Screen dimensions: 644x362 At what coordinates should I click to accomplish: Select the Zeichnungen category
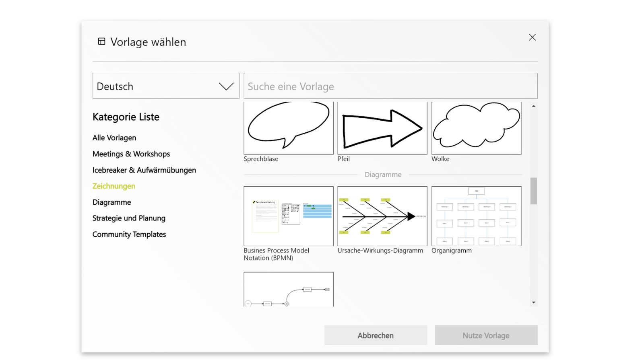(114, 186)
